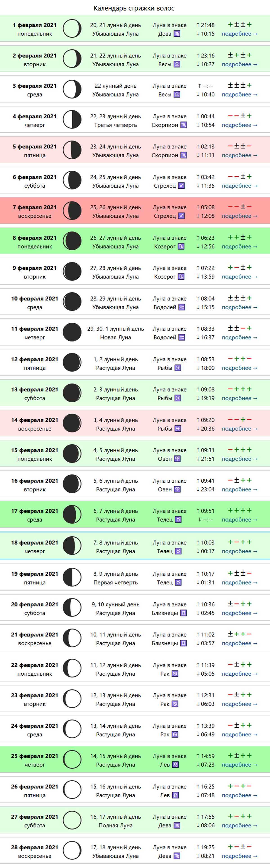
Task: Click the Cancer zodiac symbol on 23 февраля
Action: coord(175,704)
